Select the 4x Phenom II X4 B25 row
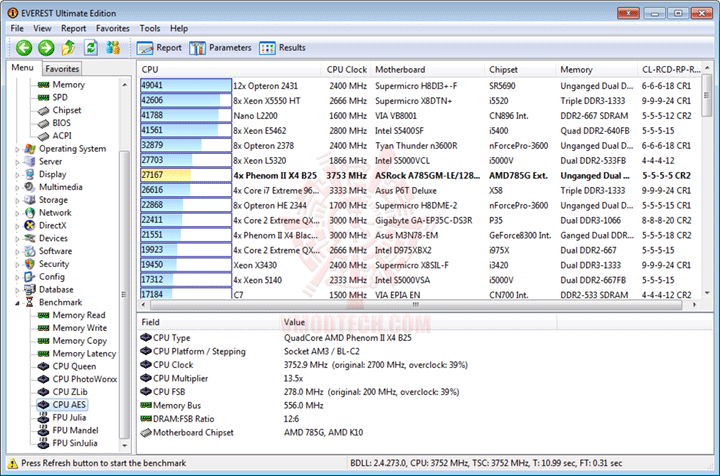The image size is (720, 476). click(420, 175)
